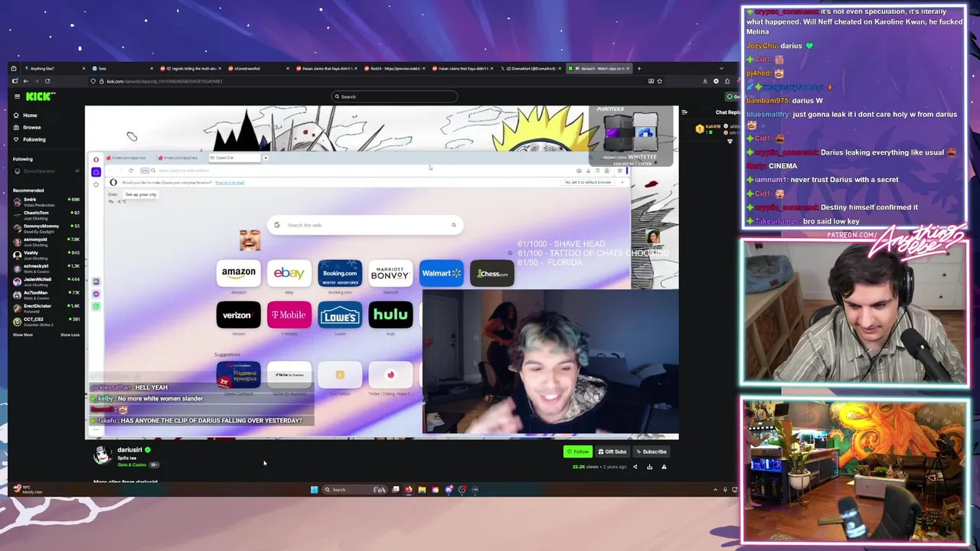Open the ChaoticTom recommended channel
Screen dimensions: 980x551
click(x=46, y=214)
